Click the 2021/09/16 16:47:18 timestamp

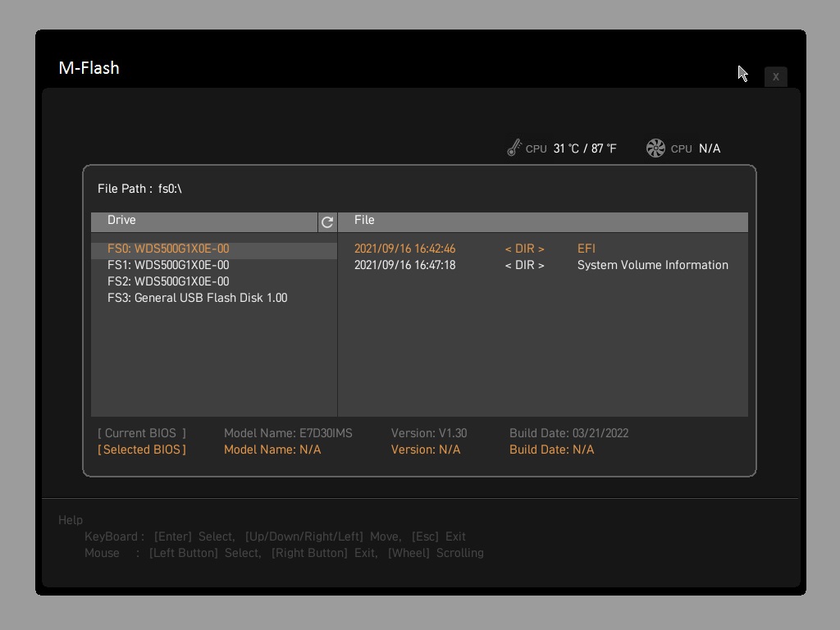click(404, 265)
